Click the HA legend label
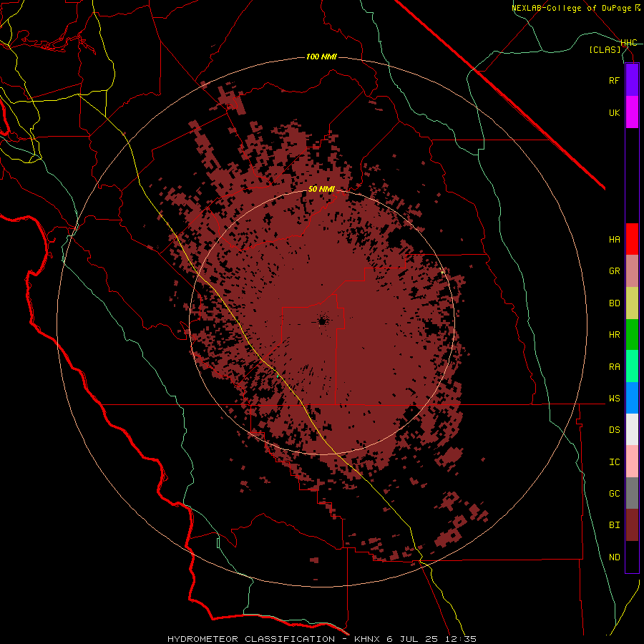 [x=614, y=240]
